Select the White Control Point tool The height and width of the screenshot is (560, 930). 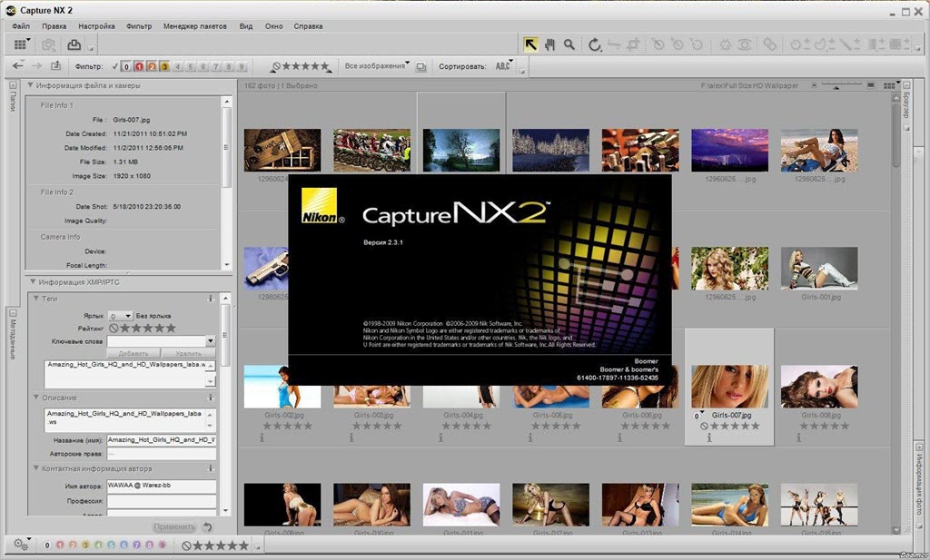click(x=697, y=44)
